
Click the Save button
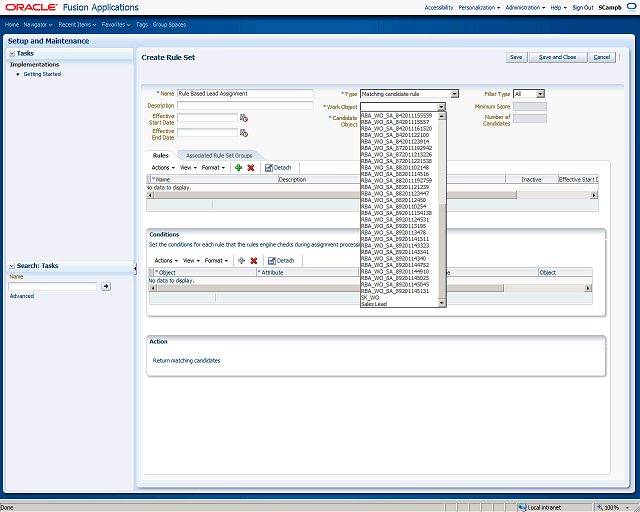pyautogui.click(x=516, y=57)
